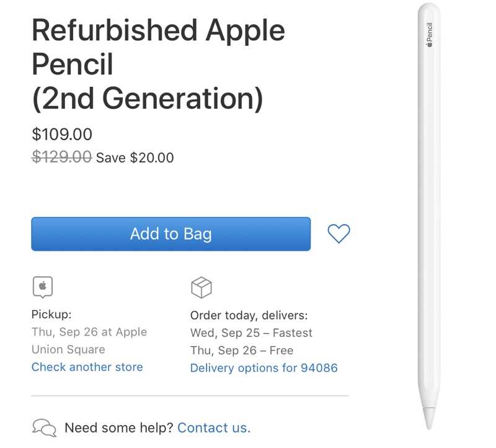496x448 pixels.
Task: Open Delivery options for 94086
Action: (263, 368)
